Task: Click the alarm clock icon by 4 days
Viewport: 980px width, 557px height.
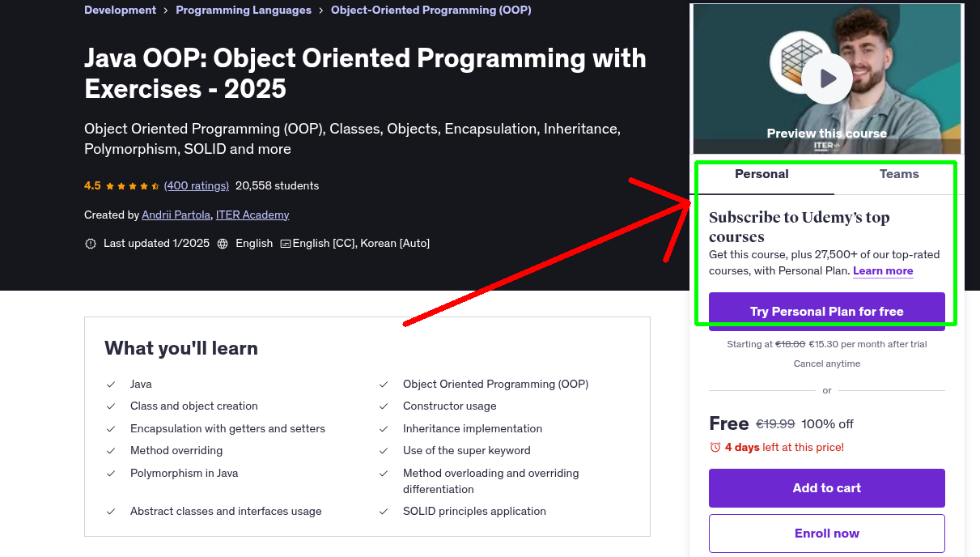Action: pos(715,448)
